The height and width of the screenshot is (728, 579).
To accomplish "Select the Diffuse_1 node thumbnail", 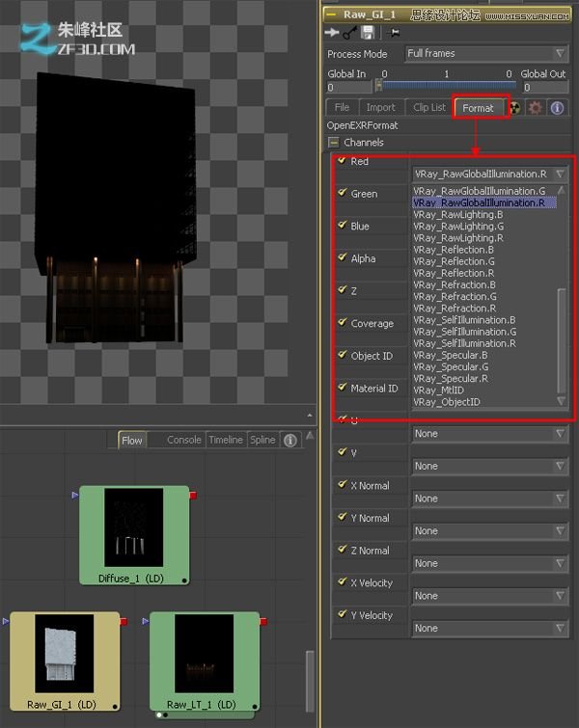I will 134,527.
